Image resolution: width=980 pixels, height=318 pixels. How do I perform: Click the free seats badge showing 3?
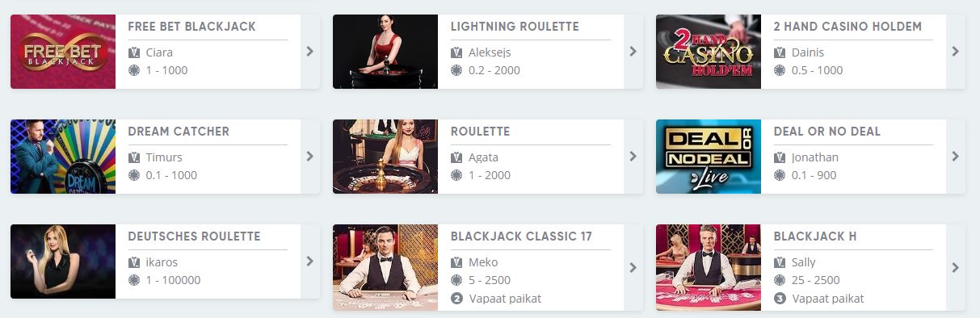click(x=780, y=298)
